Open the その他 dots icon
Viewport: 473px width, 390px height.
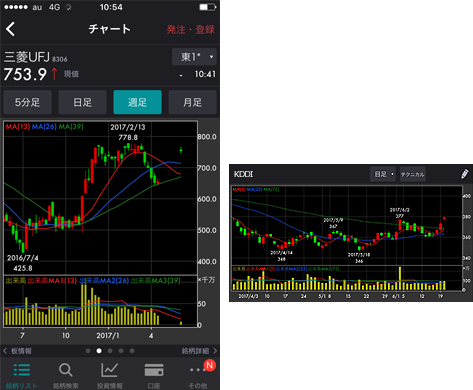pos(197,370)
